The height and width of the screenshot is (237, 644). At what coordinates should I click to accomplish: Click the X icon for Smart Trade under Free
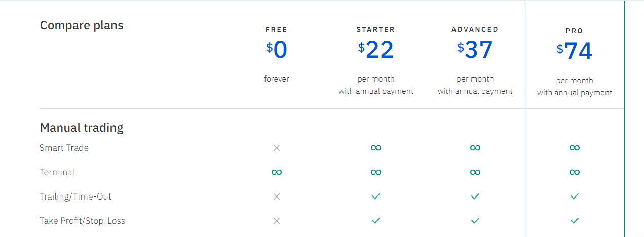click(x=277, y=148)
